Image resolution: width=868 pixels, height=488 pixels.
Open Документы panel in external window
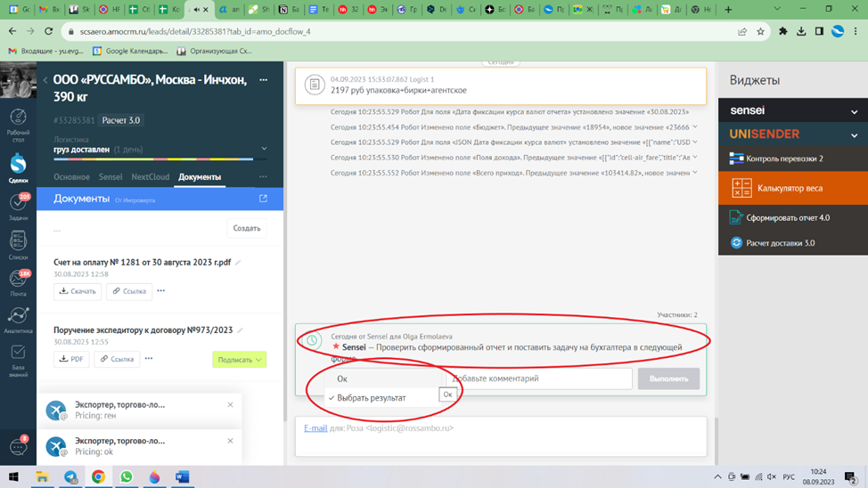pos(263,199)
